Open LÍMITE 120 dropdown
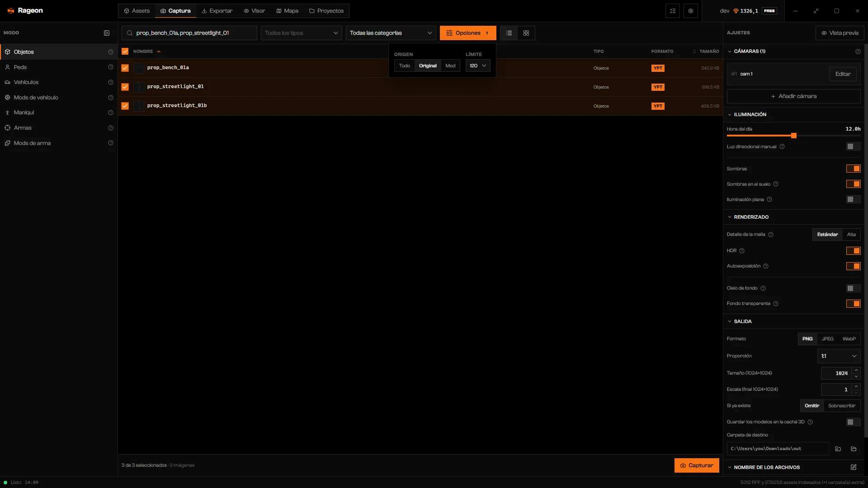 tap(478, 66)
